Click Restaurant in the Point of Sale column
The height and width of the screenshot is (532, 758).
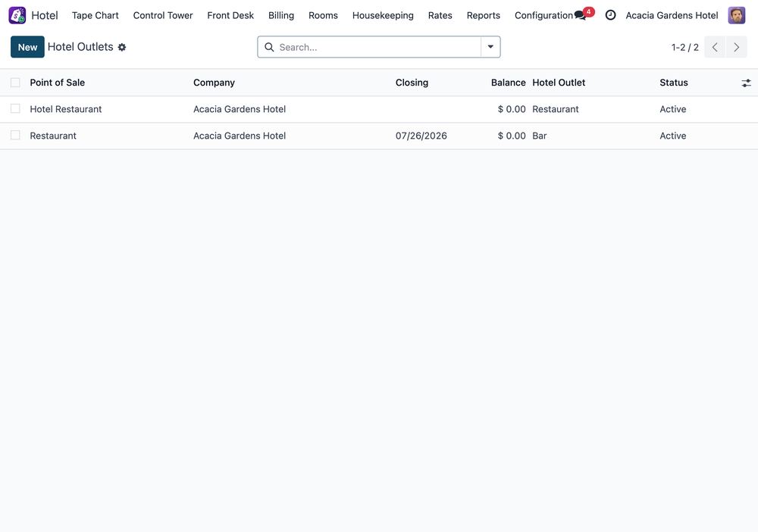pyautogui.click(x=53, y=136)
